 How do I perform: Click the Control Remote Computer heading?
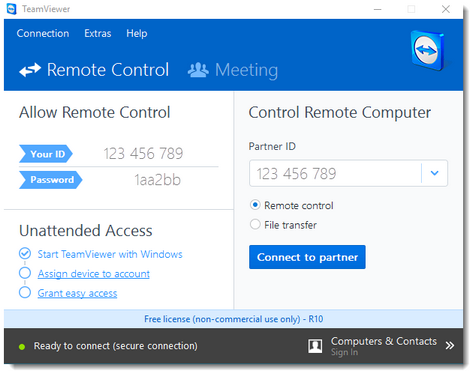point(340,113)
